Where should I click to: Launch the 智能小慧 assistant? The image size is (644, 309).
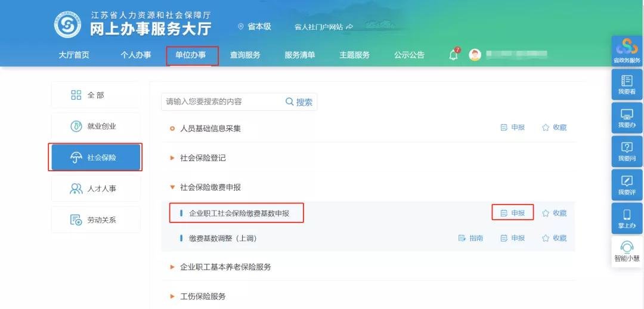pos(627,251)
